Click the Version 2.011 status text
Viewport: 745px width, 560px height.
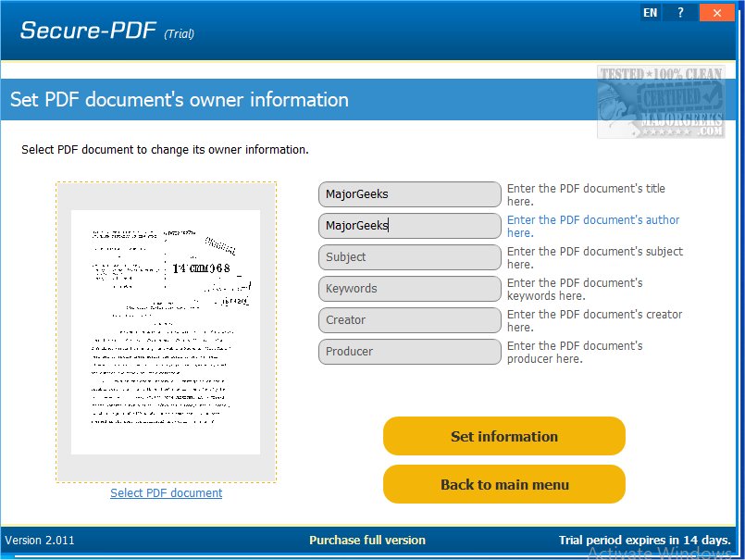click(x=40, y=540)
